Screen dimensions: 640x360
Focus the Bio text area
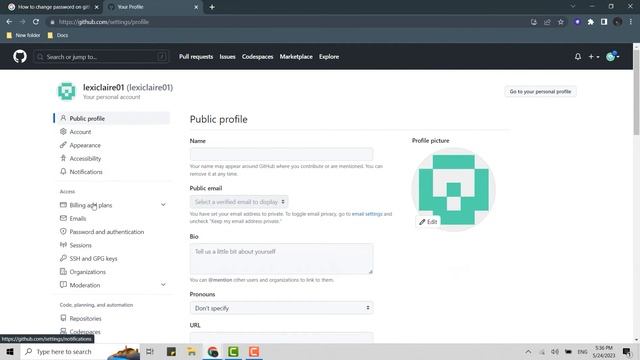pos(281,259)
